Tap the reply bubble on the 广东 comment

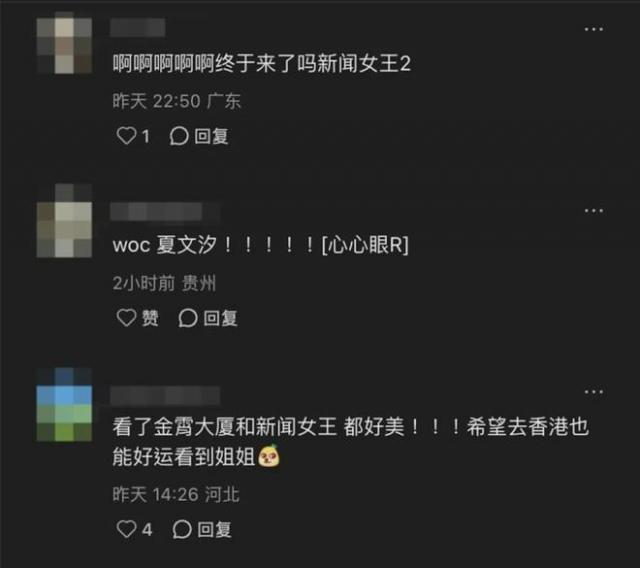[179, 136]
